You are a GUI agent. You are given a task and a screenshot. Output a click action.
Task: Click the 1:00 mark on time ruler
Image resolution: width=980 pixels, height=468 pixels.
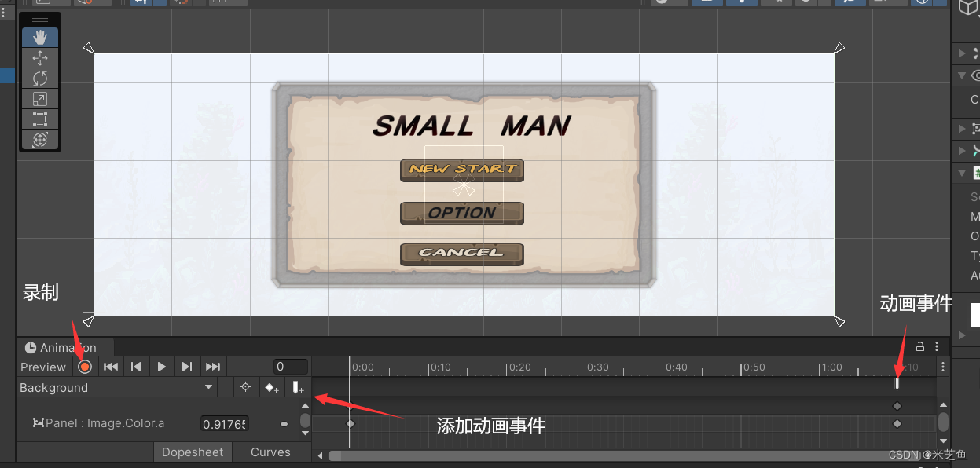831,367
